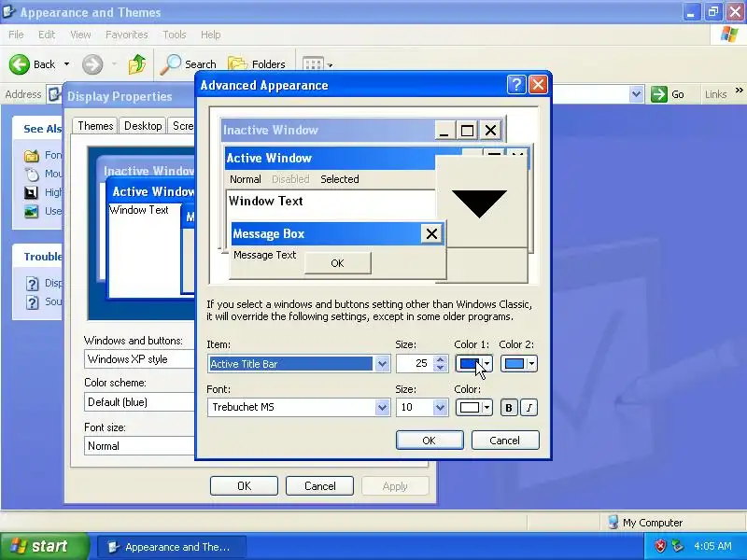Open the Tools menu
747x560 pixels.
175,35
